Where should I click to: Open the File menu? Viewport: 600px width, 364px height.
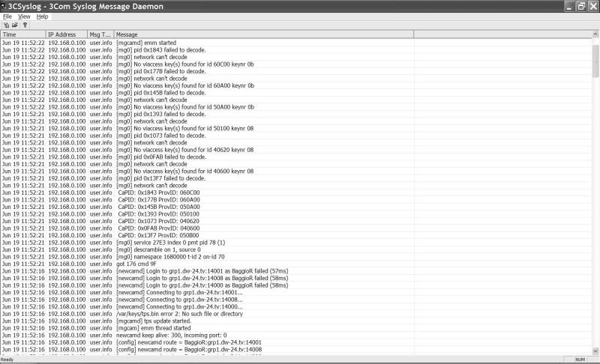coord(7,16)
